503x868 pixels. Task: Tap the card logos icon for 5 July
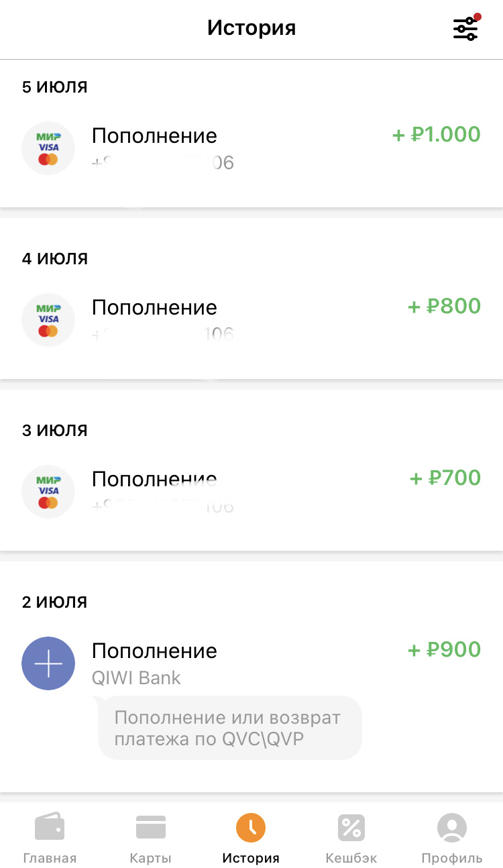48,148
